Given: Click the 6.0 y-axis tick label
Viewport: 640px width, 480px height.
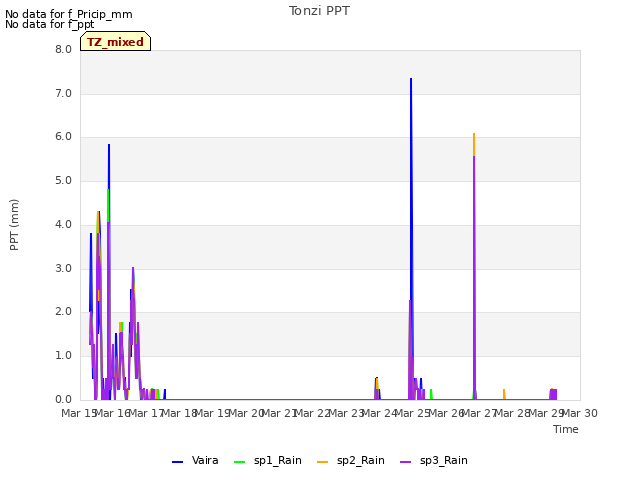Looking at the screenshot, I should pos(63,136).
